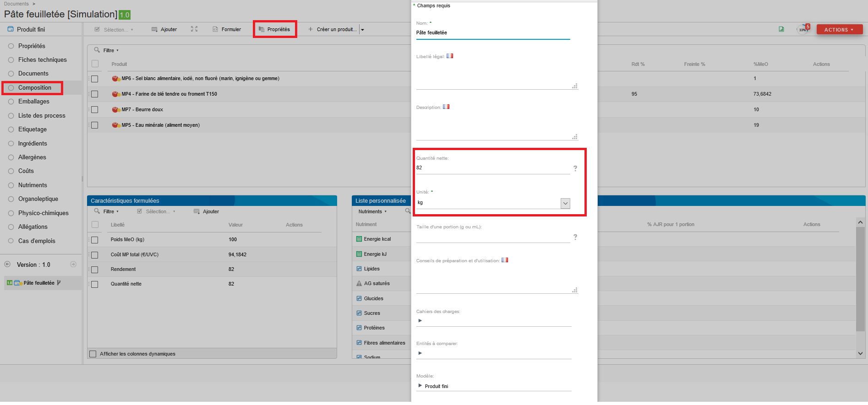868x405 pixels.
Task: Click the red ACTIONS button
Action: (839, 30)
